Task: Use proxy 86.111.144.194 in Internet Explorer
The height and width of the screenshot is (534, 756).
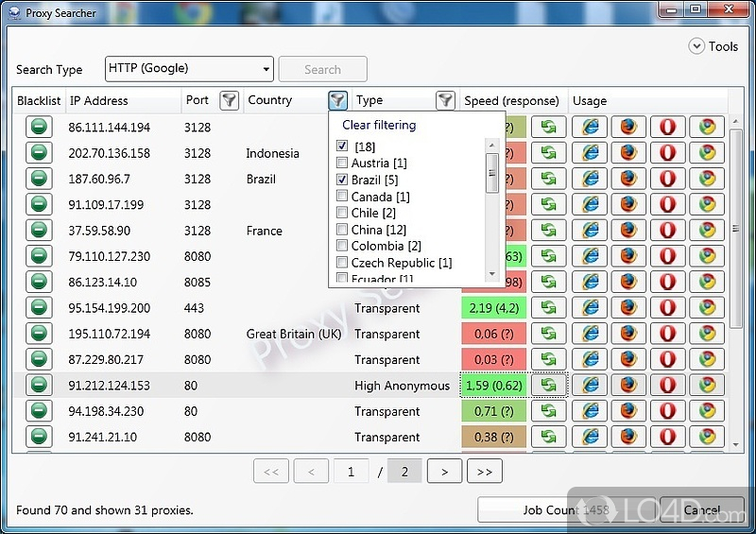Action: pyautogui.click(x=590, y=127)
